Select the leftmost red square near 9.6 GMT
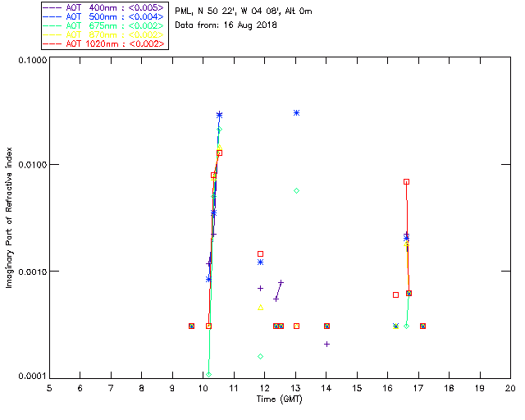Screen dimensions: 525x420 click(x=191, y=326)
